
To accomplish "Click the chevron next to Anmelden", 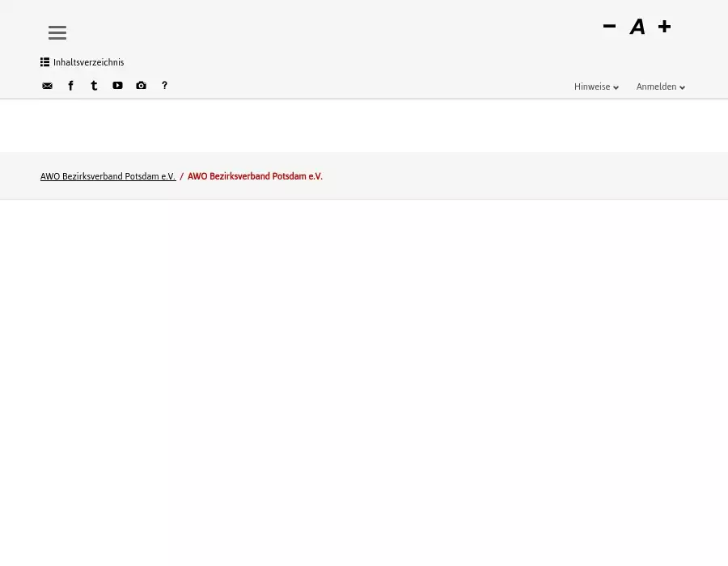I will click(683, 88).
